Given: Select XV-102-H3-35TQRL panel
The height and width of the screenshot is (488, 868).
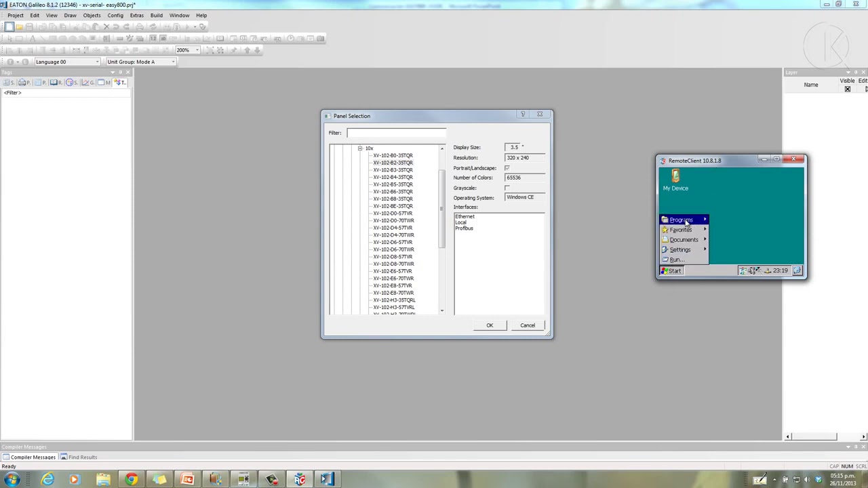Looking at the screenshot, I should [x=394, y=300].
